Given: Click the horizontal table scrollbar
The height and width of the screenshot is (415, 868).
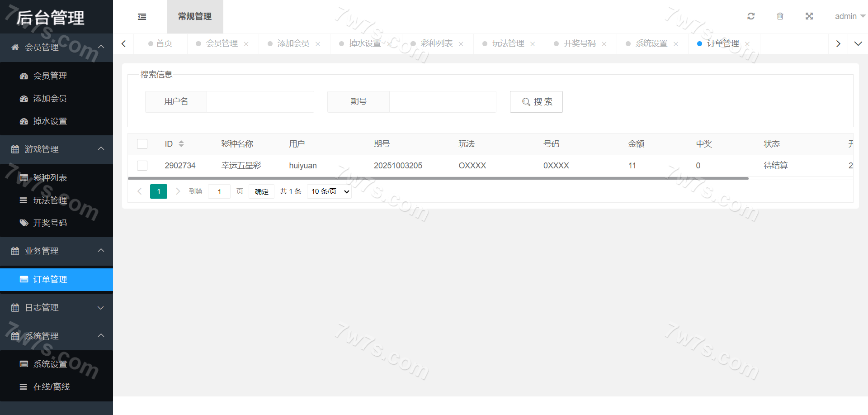Looking at the screenshot, I should (438, 178).
